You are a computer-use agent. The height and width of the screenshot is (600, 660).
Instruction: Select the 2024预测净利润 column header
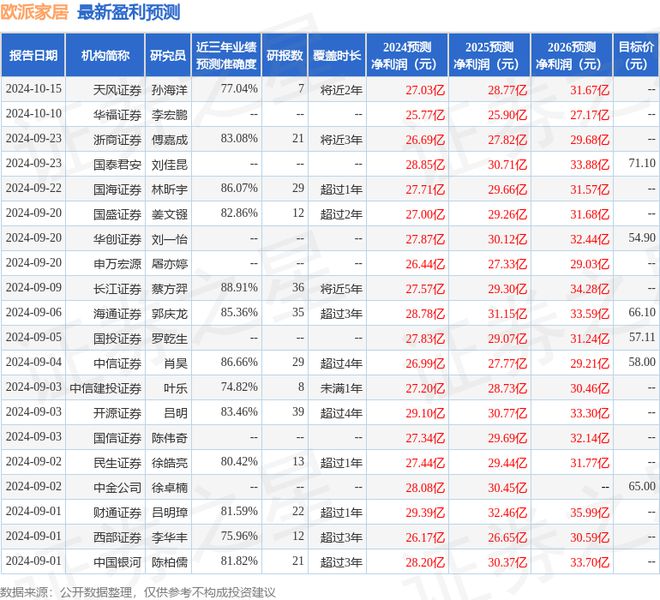tap(407, 55)
